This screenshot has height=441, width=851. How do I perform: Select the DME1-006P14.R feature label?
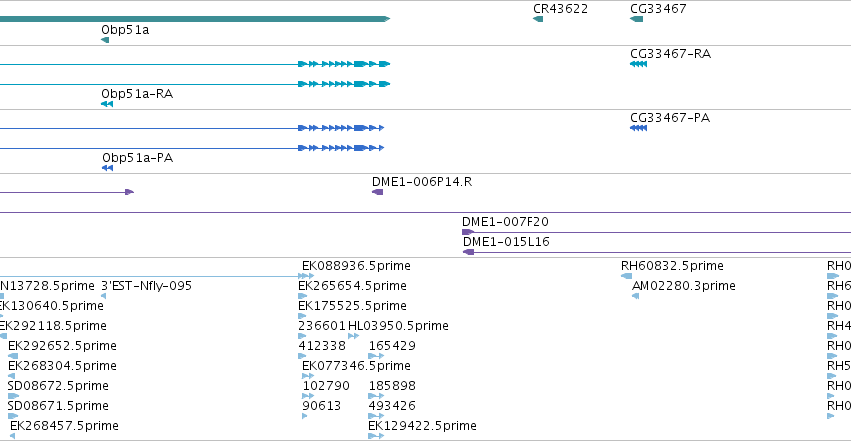click(422, 182)
